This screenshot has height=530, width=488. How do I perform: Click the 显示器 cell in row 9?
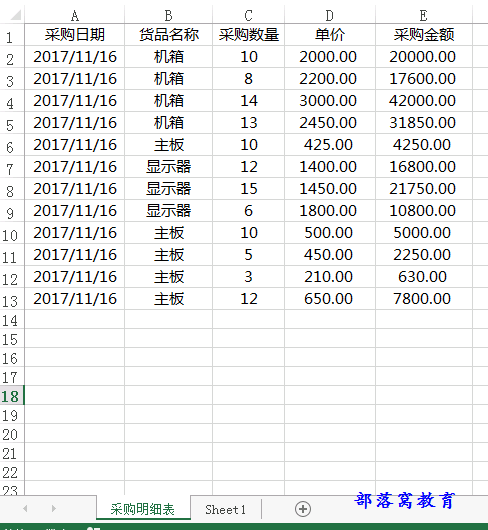tap(169, 211)
